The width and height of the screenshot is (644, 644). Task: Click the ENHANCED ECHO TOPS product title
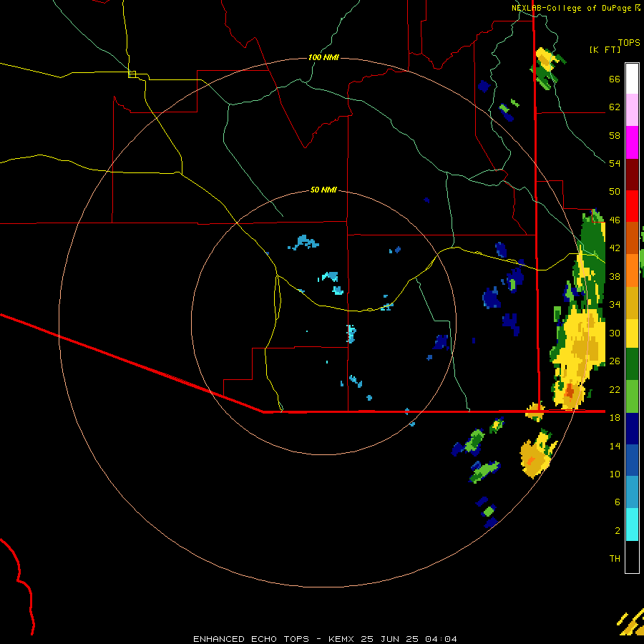251,639
